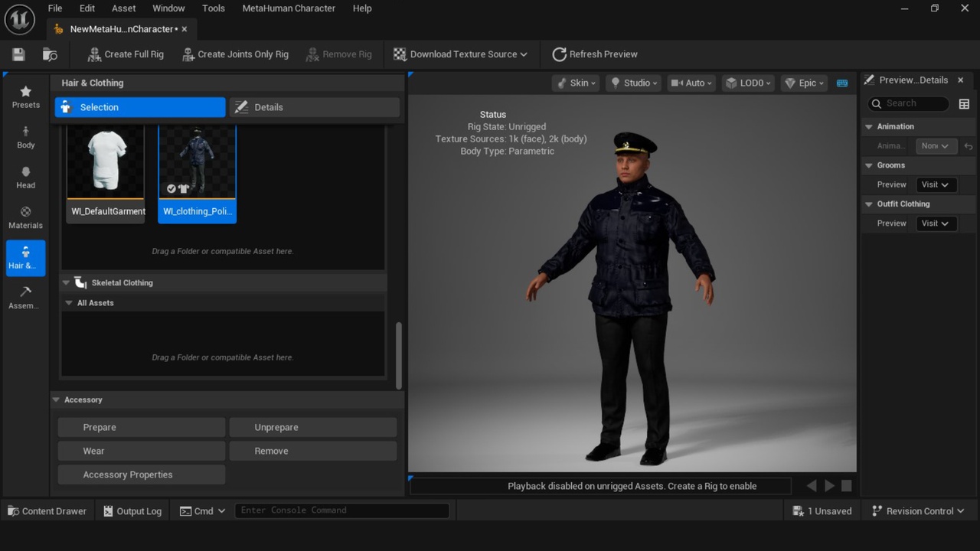Click the Preview Details search field

909,103
